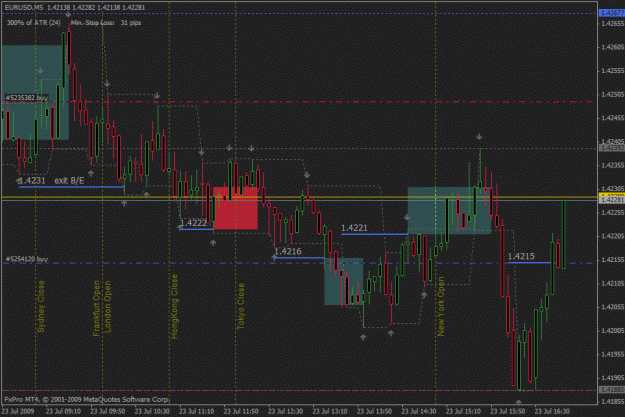Click the 1.42555 price scale value
This screenshot has width=625, height=417.
(612, 71)
